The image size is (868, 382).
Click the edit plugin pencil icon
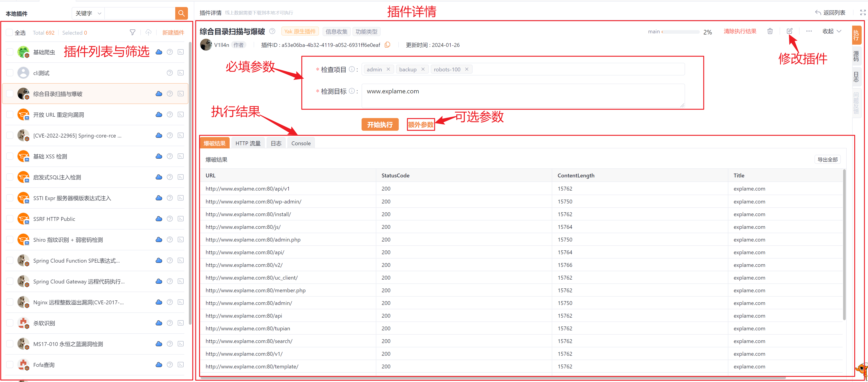(x=790, y=31)
